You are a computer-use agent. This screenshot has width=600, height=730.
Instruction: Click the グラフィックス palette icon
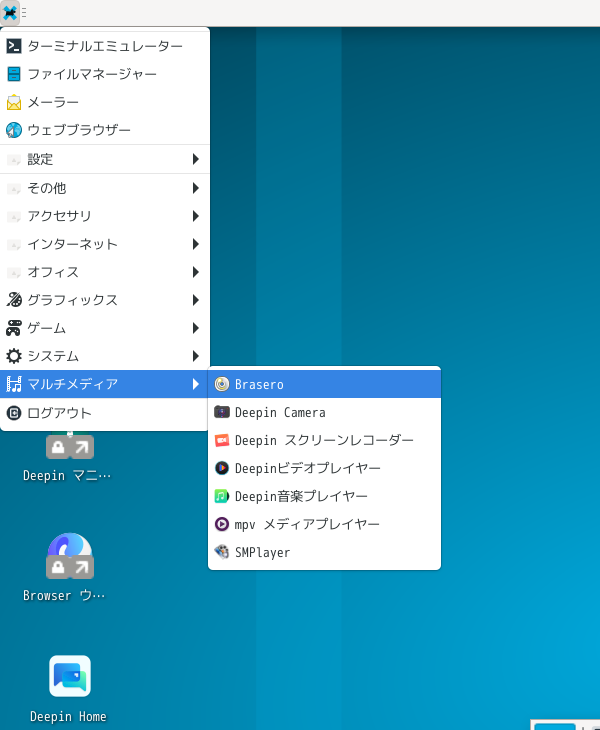tap(14, 300)
